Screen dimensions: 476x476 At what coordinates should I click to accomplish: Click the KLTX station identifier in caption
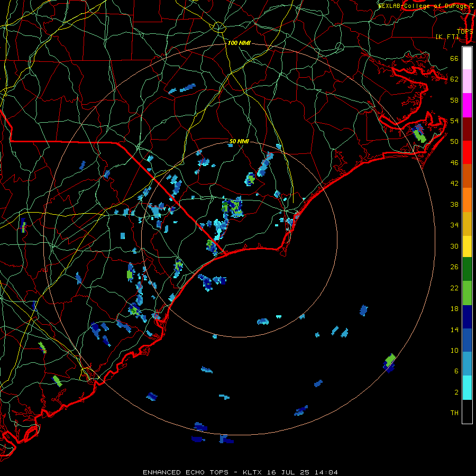tap(253, 472)
